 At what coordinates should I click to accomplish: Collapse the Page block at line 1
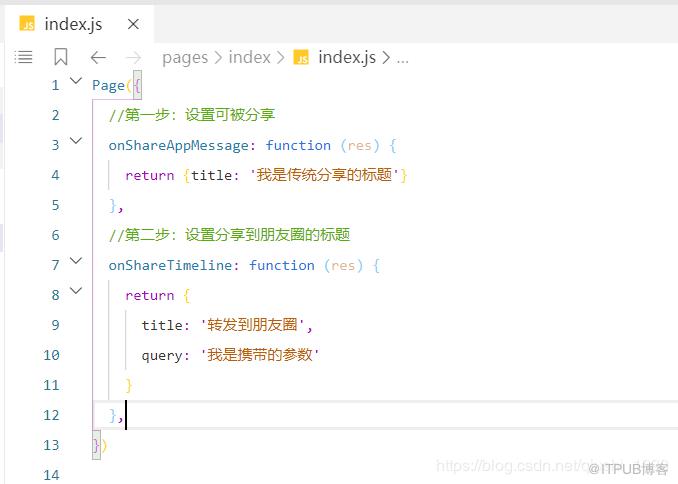pyautogui.click(x=76, y=81)
